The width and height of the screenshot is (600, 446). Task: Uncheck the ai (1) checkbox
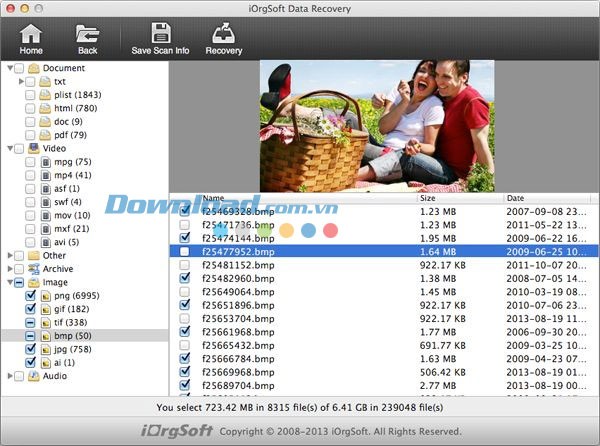[30, 363]
